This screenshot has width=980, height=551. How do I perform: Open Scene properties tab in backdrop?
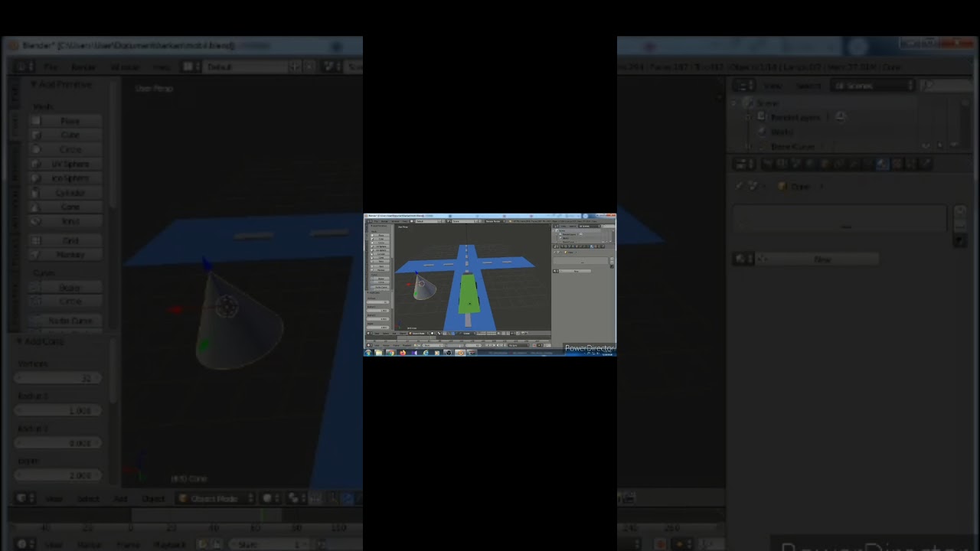tap(795, 164)
